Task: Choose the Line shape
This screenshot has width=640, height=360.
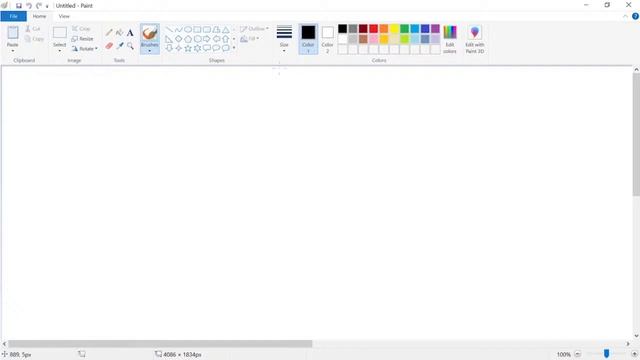Action: [169, 30]
